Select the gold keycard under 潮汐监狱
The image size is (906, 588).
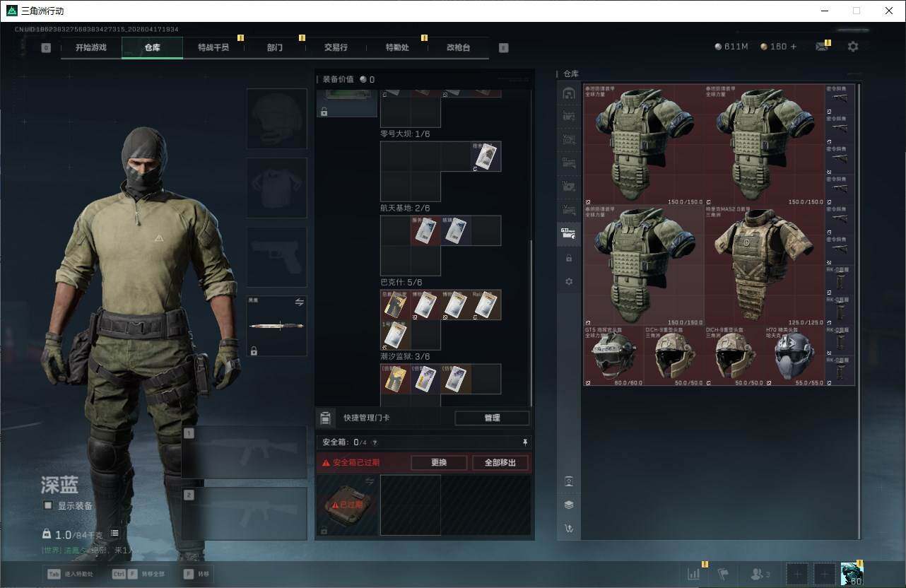[x=395, y=379]
